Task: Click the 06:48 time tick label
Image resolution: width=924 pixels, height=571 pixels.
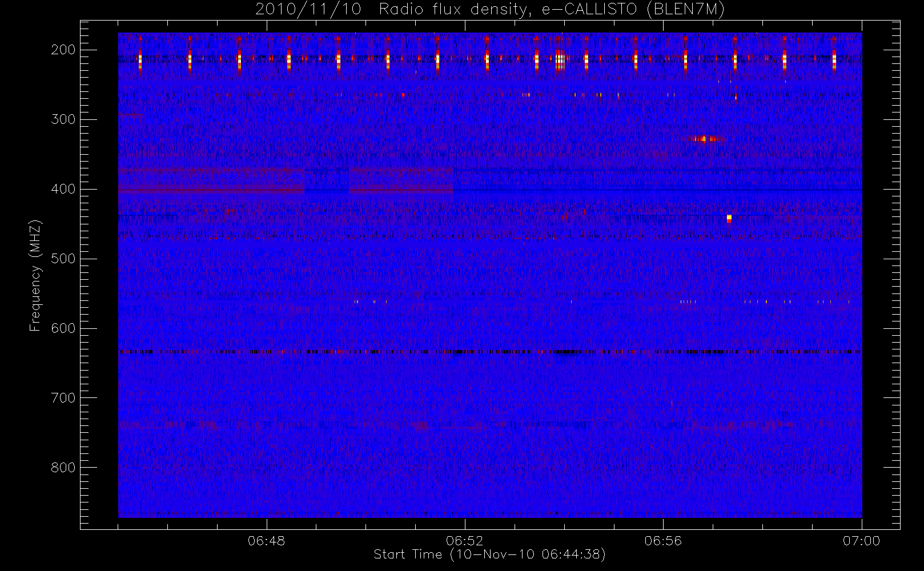Action: click(x=267, y=541)
